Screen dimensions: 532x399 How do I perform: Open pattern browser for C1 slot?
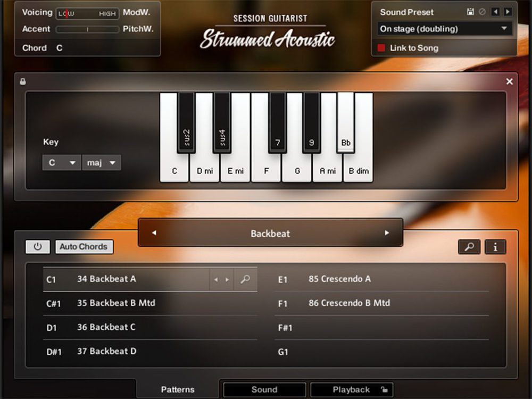pos(245,280)
